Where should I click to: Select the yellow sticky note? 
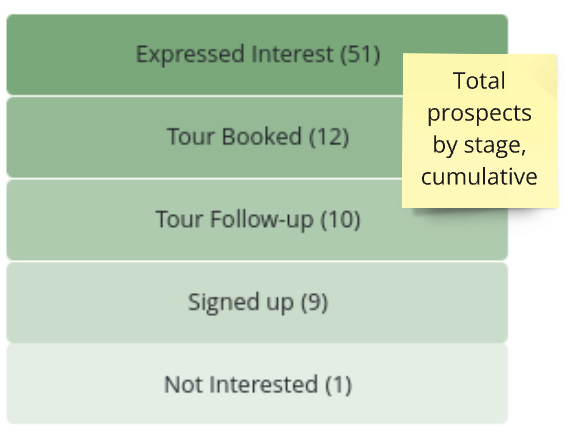click(480, 131)
